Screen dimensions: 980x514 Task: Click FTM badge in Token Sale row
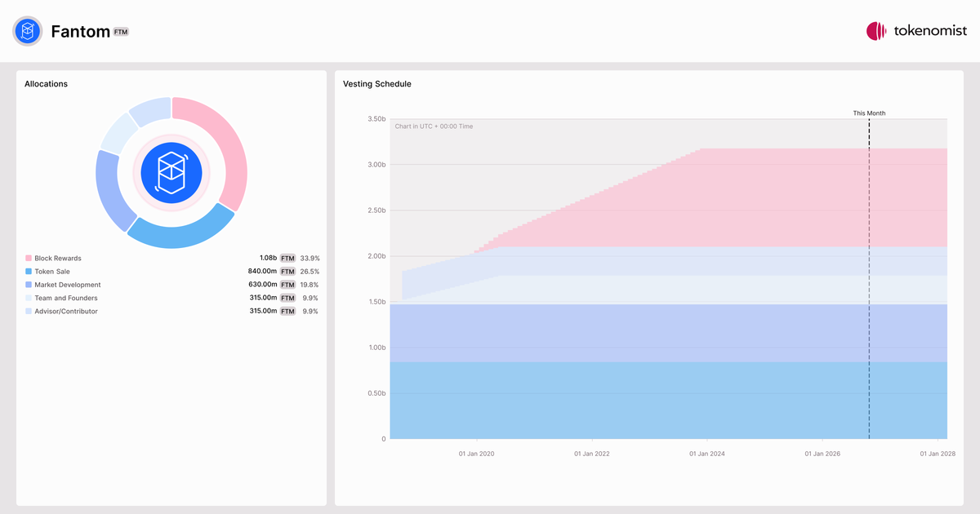click(x=287, y=272)
